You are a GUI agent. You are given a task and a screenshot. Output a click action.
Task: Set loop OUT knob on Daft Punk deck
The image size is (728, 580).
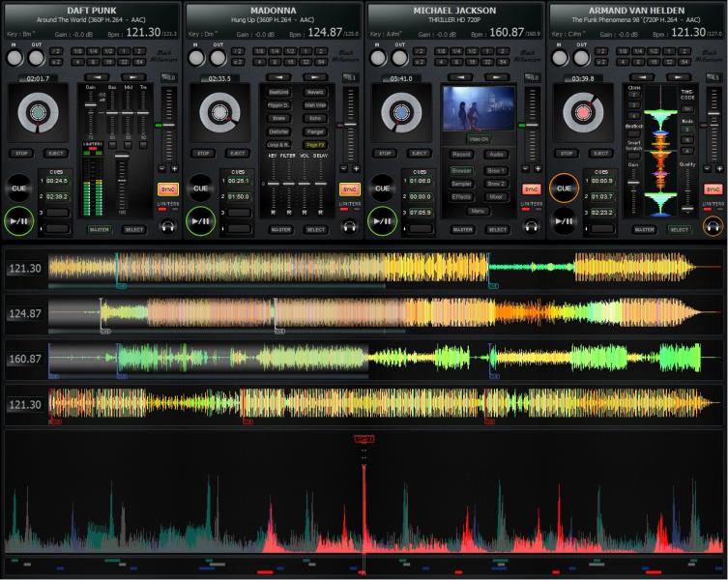coord(36,58)
